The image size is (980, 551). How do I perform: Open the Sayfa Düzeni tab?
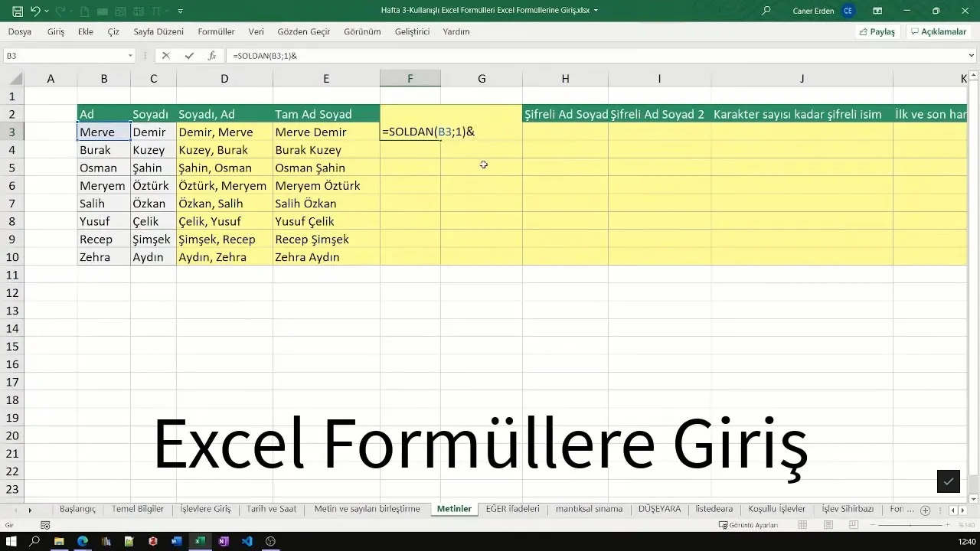tap(158, 32)
